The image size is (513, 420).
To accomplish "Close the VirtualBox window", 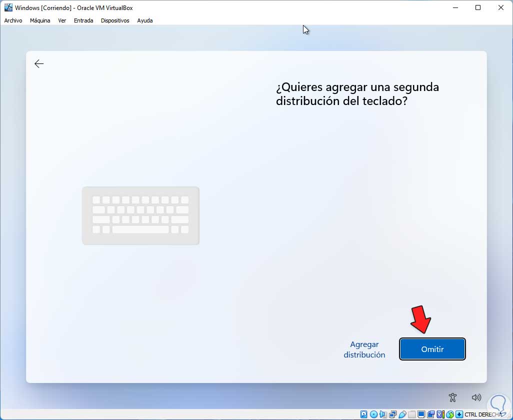I will pyautogui.click(x=500, y=7).
